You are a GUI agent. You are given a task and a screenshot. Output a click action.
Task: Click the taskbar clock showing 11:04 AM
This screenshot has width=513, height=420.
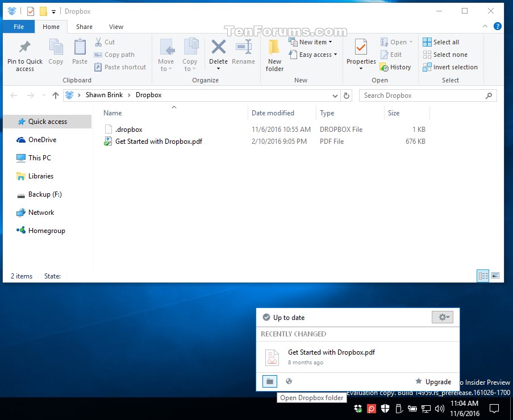(464, 408)
